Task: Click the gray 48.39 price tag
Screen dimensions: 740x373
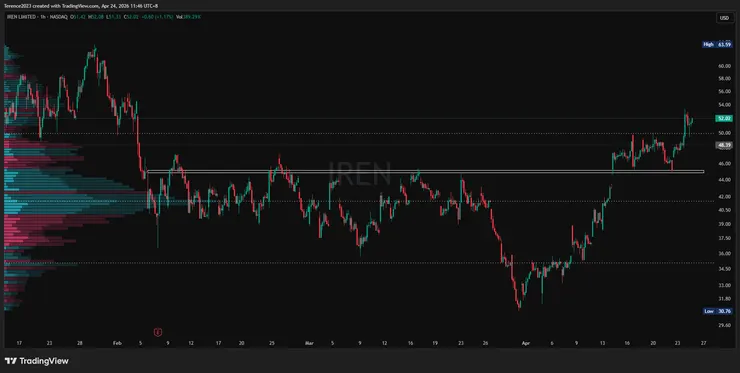Action: pos(724,146)
